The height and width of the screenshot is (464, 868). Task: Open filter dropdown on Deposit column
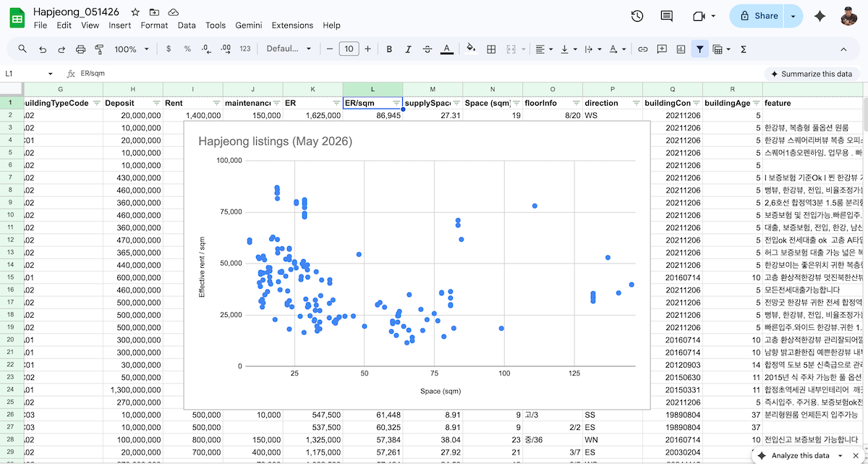157,104
